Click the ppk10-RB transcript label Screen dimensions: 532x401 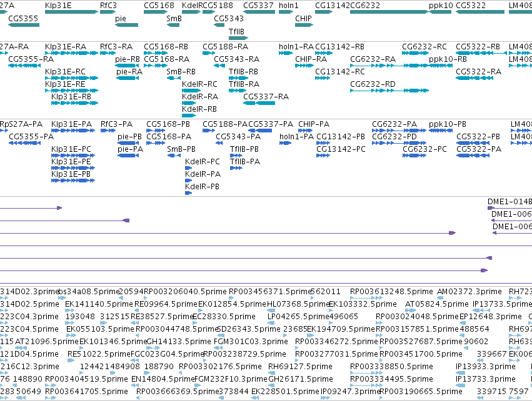(x=448, y=59)
